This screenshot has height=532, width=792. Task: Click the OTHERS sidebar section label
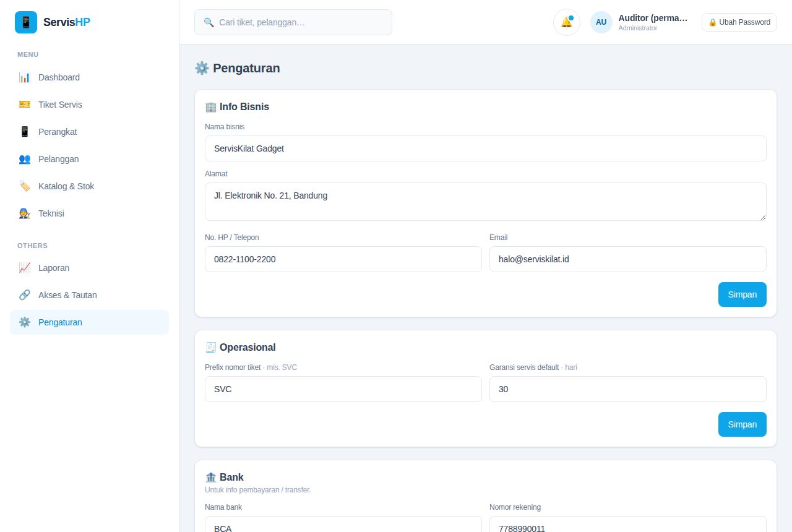[32, 246]
